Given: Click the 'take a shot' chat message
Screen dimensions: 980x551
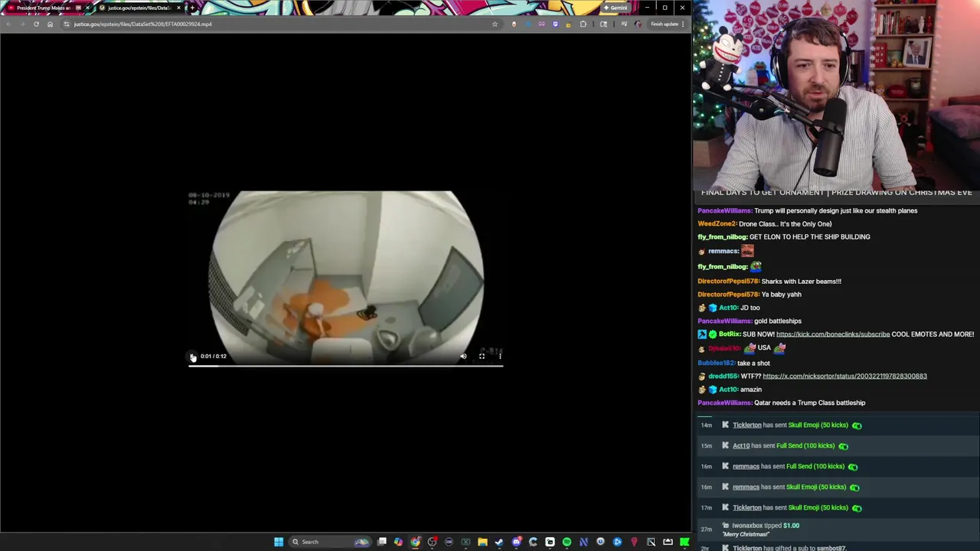Looking at the screenshot, I should click(x=754, y=363).
